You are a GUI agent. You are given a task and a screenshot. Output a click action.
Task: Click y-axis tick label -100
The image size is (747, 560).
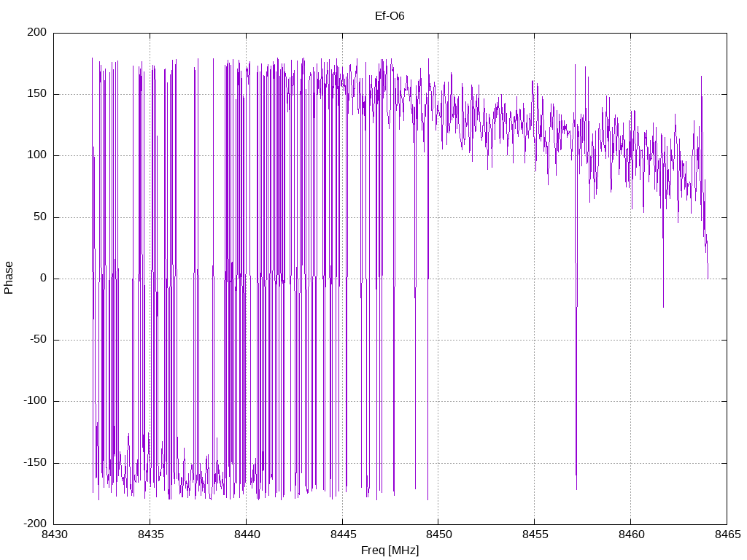(35, 401)
